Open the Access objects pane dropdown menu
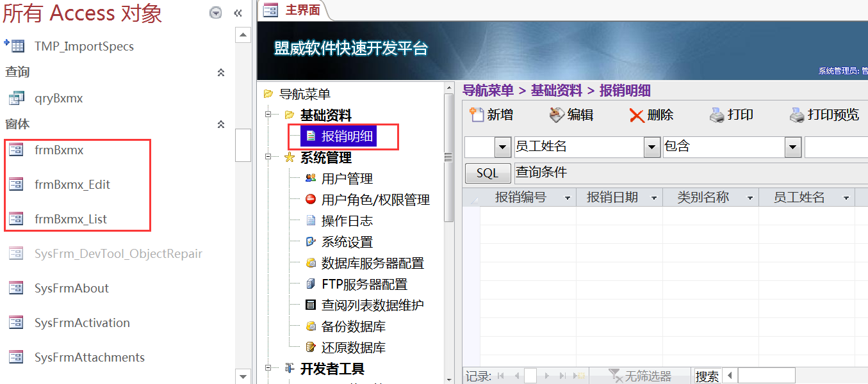868x384 pixels. point(216,13)
